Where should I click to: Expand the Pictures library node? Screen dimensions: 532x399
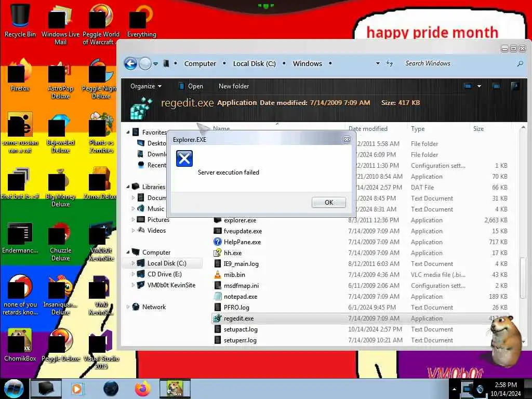[x=133, y=220]
